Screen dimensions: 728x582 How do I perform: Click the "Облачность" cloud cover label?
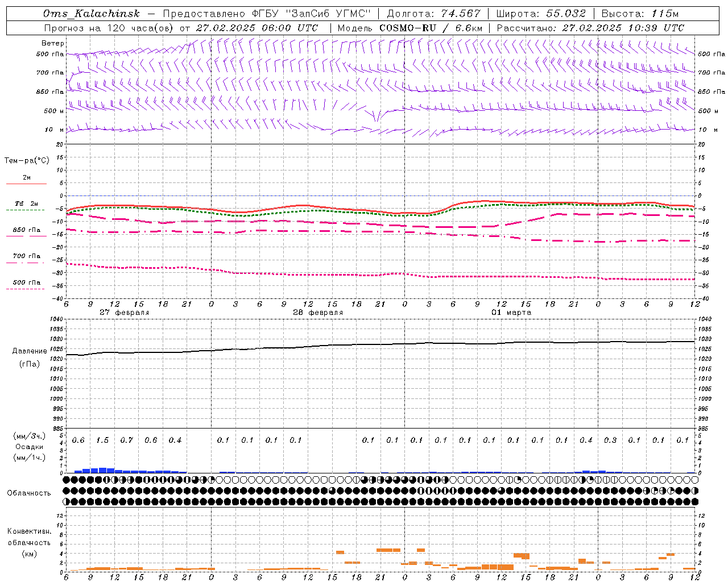tap(29, 493)
